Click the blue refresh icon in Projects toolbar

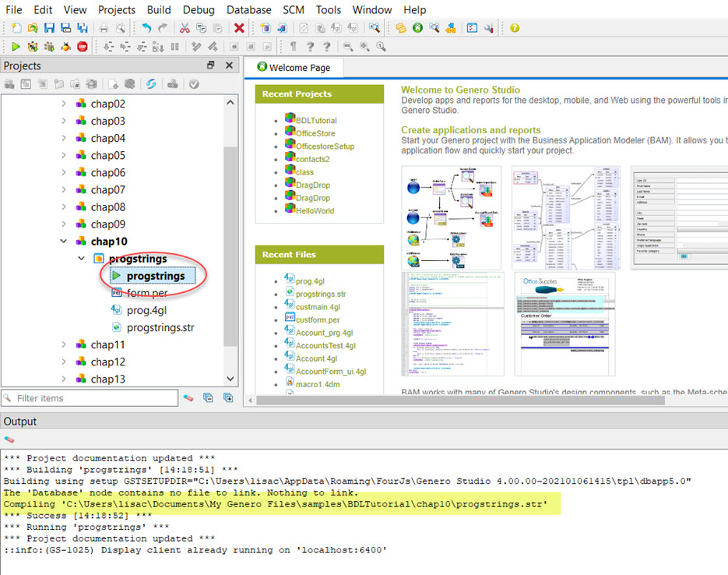pos(151,84)
